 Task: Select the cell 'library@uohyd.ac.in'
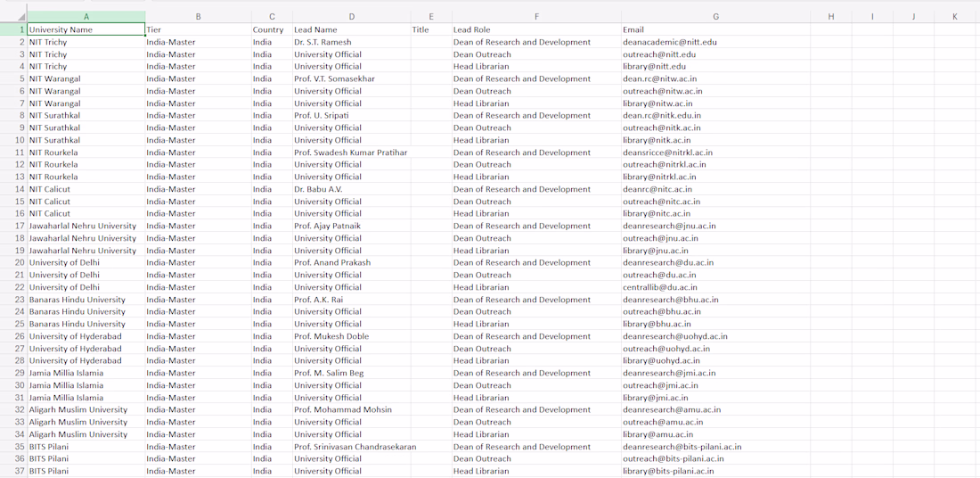(715, 361)
